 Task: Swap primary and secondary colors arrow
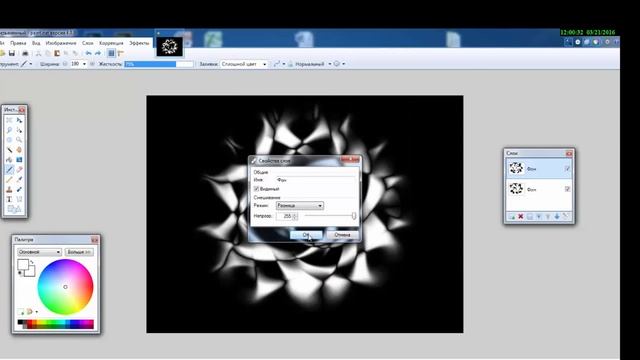32,262
